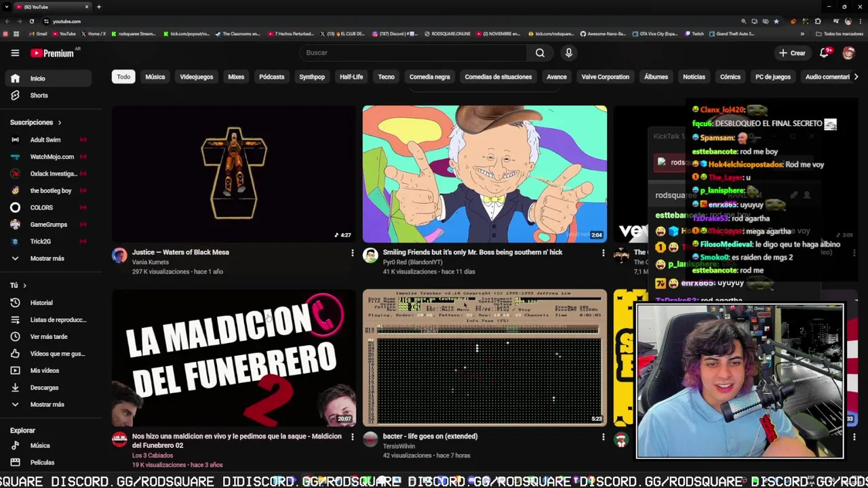Screen dimensions: 868x488
Task: Open bacter life goes on title
Action: pyautogui.click(x=430, y=436)
